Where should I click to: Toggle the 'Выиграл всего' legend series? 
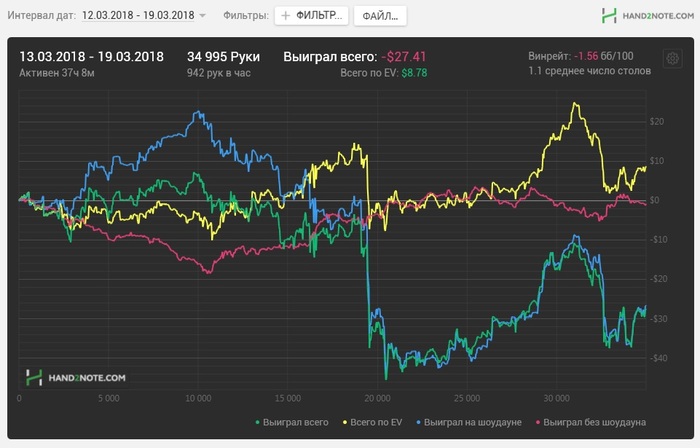(295, 423)
